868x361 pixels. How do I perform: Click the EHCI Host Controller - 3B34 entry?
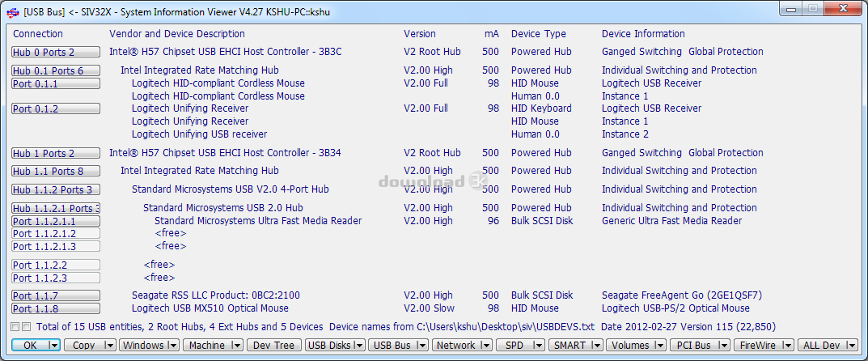[226, 153]
